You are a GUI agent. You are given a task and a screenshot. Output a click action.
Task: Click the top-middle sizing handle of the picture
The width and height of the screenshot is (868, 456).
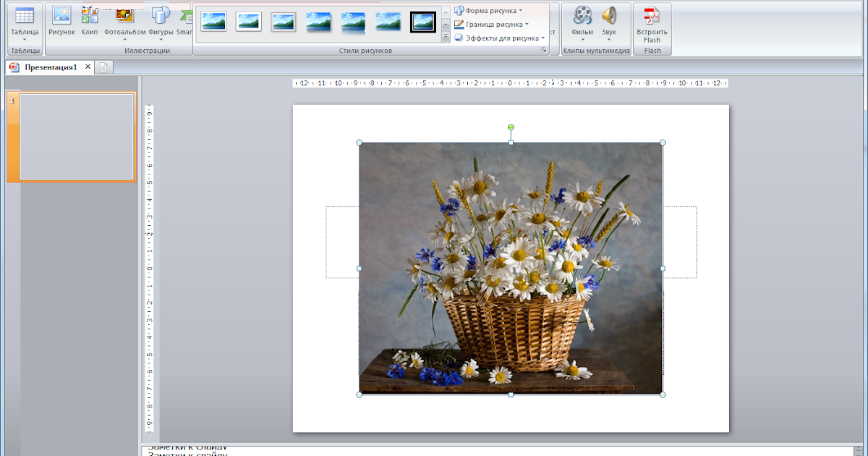point(511,143)
